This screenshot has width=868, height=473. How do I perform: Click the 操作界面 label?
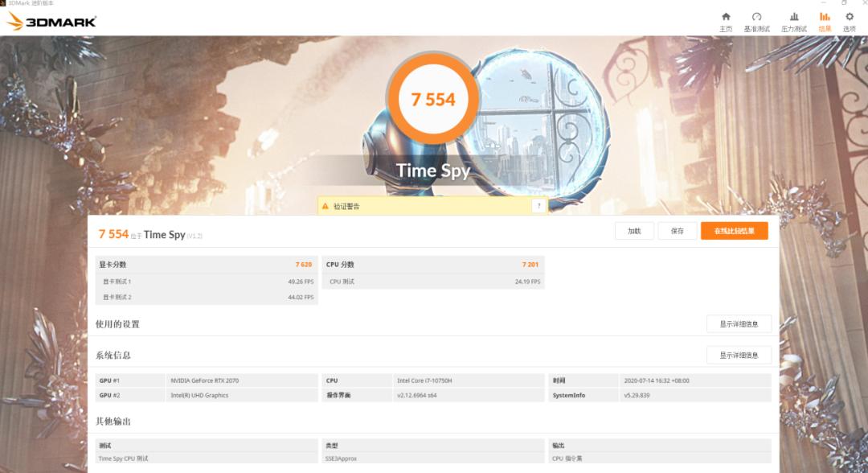click(338, 396)
